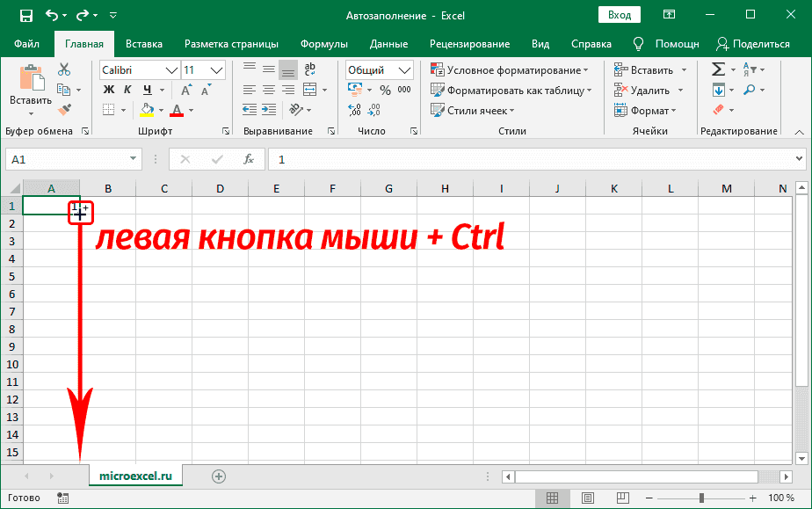Click the wrap text (ab) icon

pyautogui.click(x=308, y=69)
